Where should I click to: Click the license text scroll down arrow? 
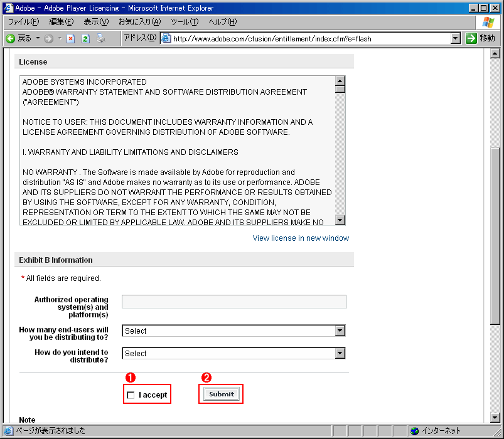coord(340,220)
